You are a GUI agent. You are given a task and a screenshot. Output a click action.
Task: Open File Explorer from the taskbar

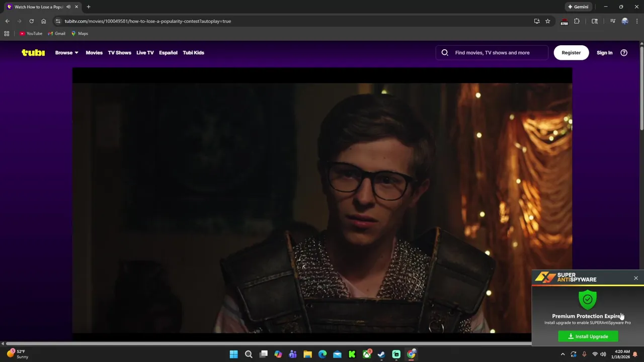pyautogui.click(x=307, y=354)
